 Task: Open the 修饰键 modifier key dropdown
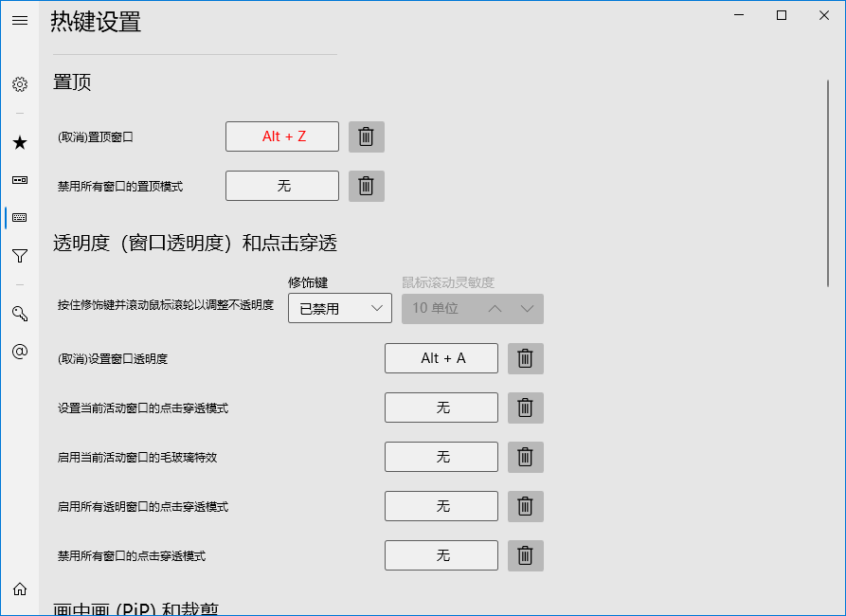click(x=339, y=308)
